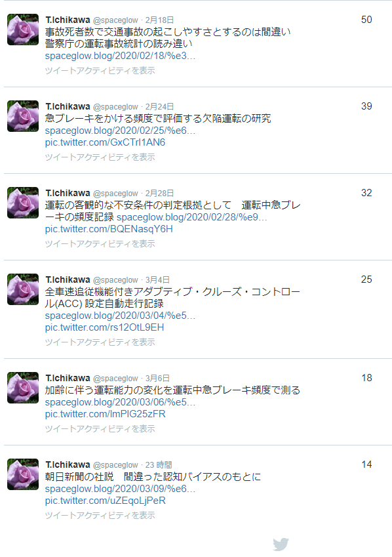Click the 2月28日 tweet date
The width and height of the screenshot is (392, 557).
(159, 194)
